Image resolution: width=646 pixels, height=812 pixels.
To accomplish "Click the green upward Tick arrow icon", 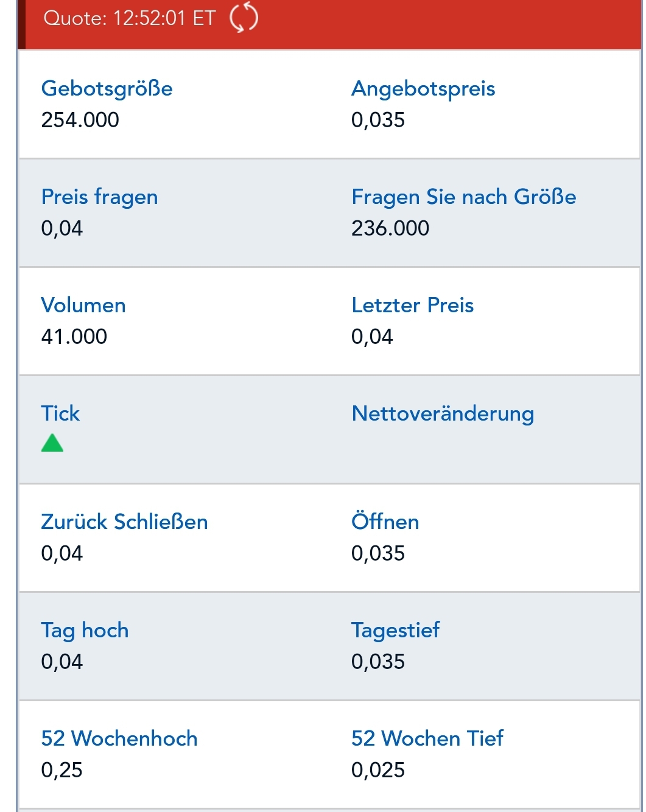I will 52,443.
